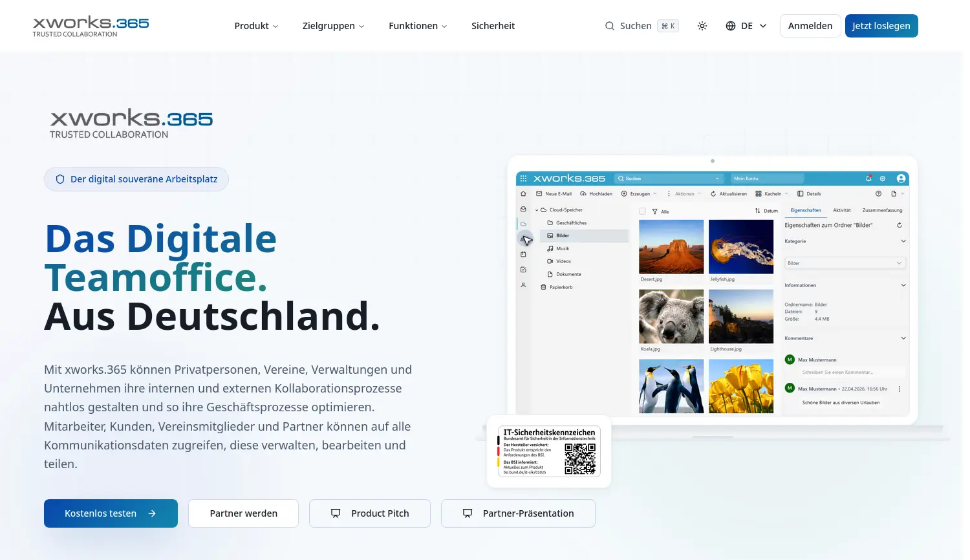Collapse the Cloud-Speicher tree node

(x=537, y=210)
